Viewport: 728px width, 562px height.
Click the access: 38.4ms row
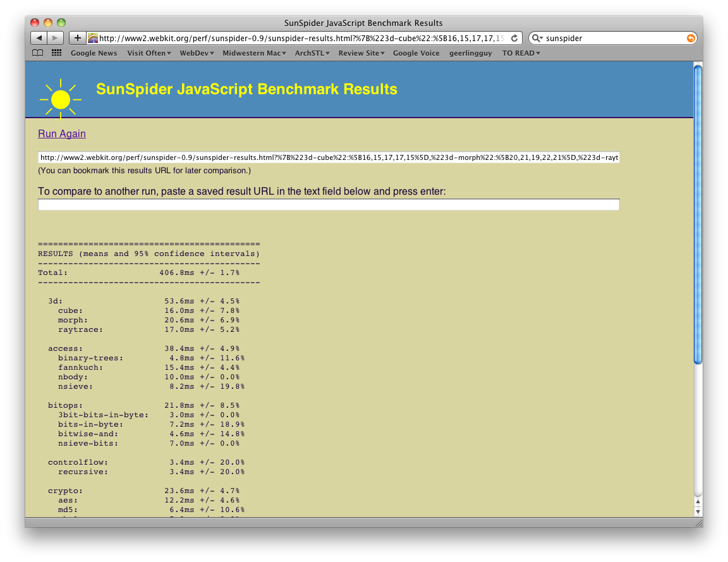(144, 348)
